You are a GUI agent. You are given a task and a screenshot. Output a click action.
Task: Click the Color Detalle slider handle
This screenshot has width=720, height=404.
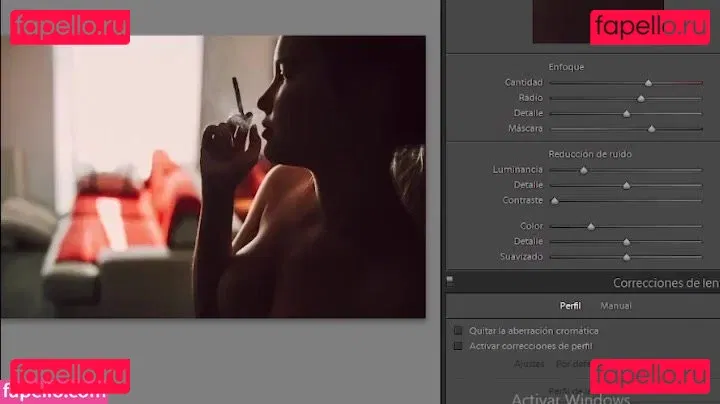tap(626, 242)
